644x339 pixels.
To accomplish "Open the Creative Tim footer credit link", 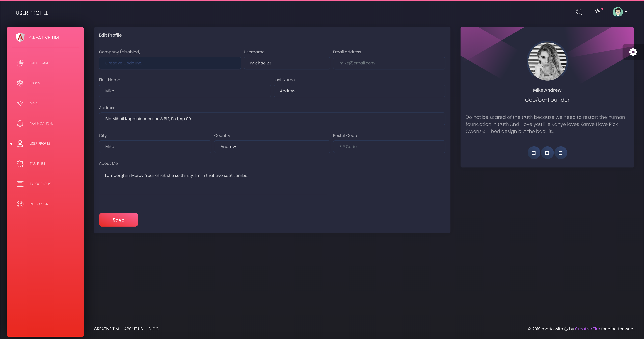I will click(587, 329).
